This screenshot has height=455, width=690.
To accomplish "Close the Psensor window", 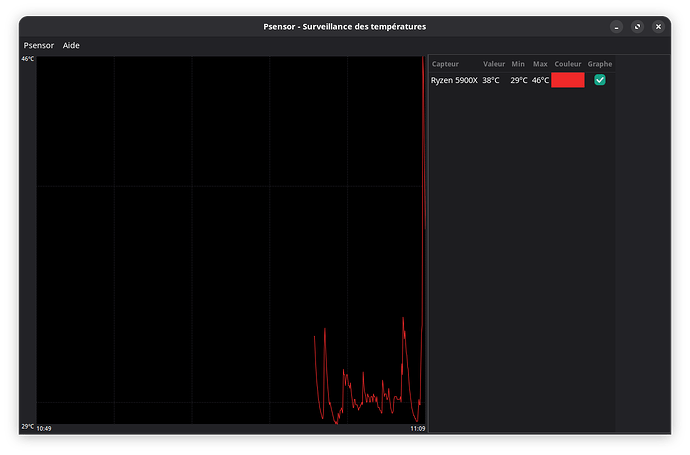I will point(658,26).
